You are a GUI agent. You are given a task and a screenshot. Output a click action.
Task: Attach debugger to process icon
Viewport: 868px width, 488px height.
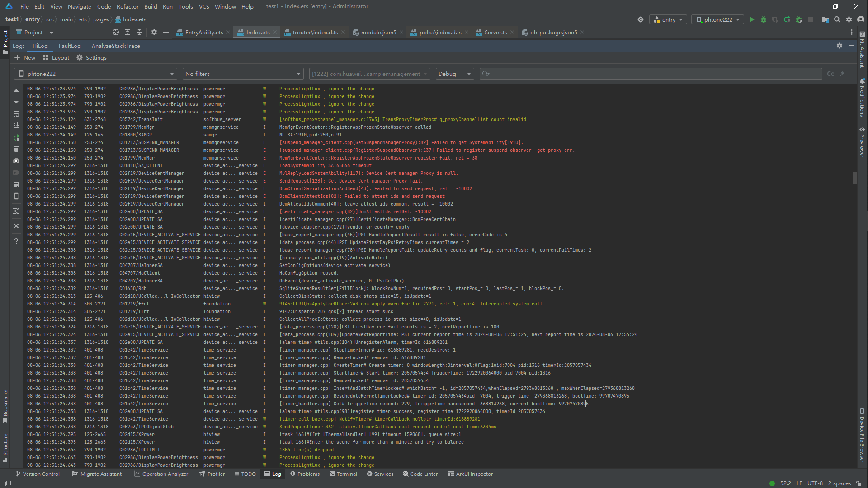(x=799, y=19)
